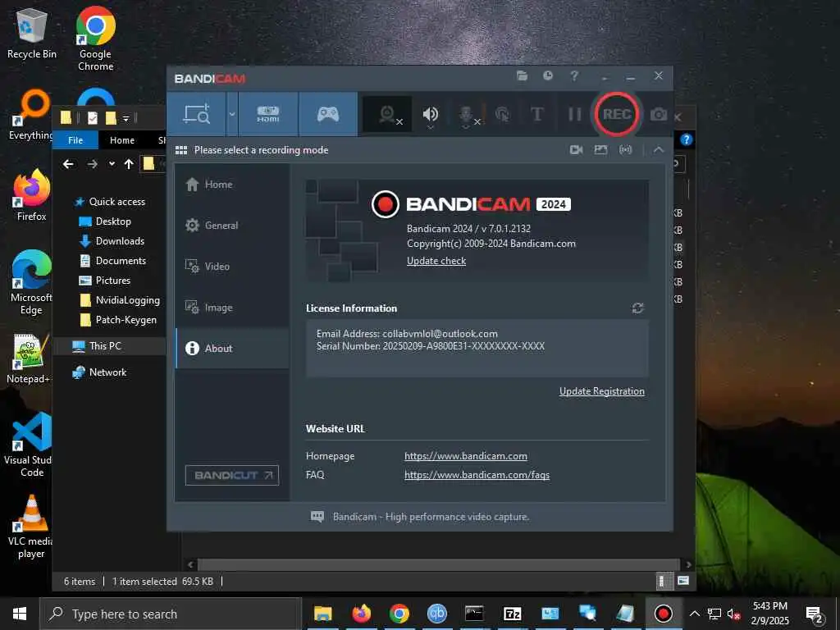Toggle mouse click effect icon

click(x=502, y=114)
